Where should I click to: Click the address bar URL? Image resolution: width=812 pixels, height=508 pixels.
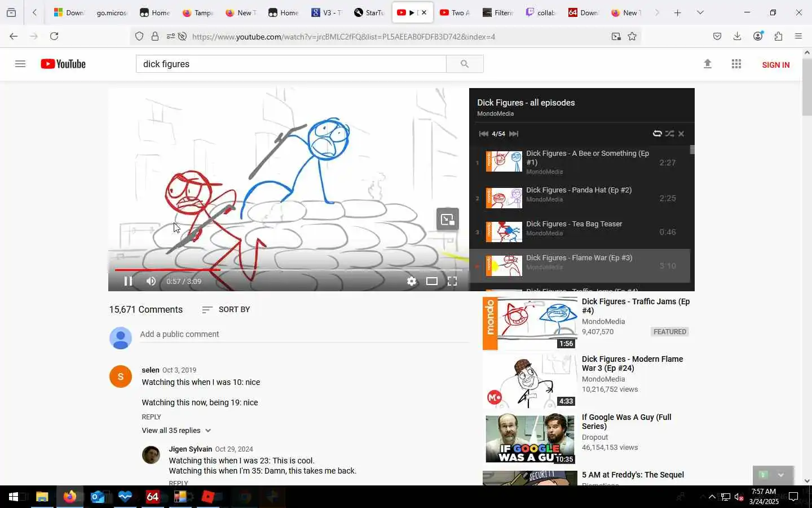[x=343, y=37]
